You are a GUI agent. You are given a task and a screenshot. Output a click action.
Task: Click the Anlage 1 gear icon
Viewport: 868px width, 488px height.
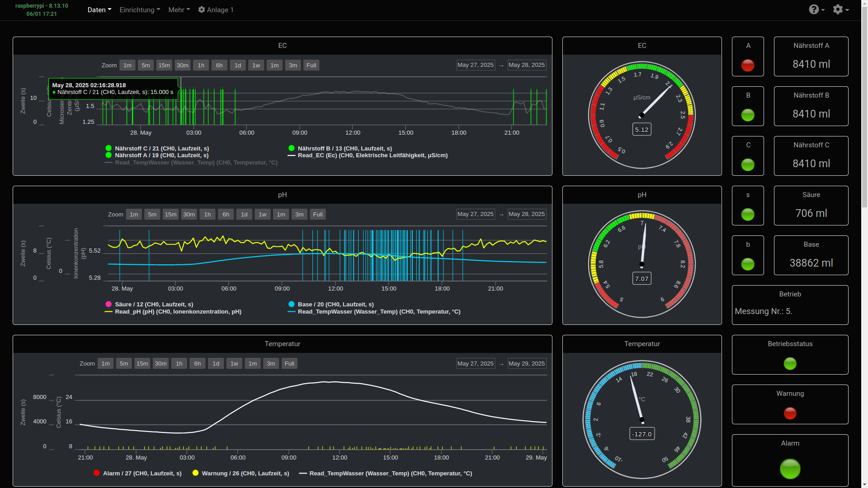(x=202, y=9)
